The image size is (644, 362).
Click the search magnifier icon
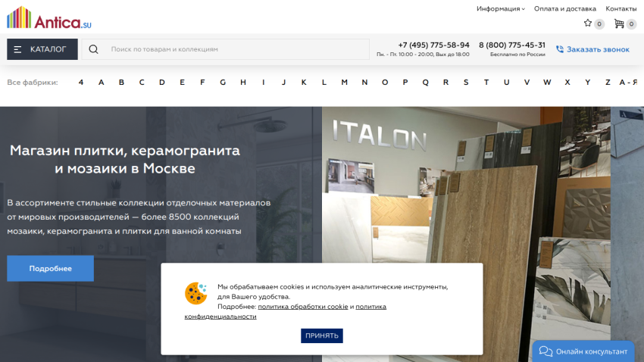(94, 49)
